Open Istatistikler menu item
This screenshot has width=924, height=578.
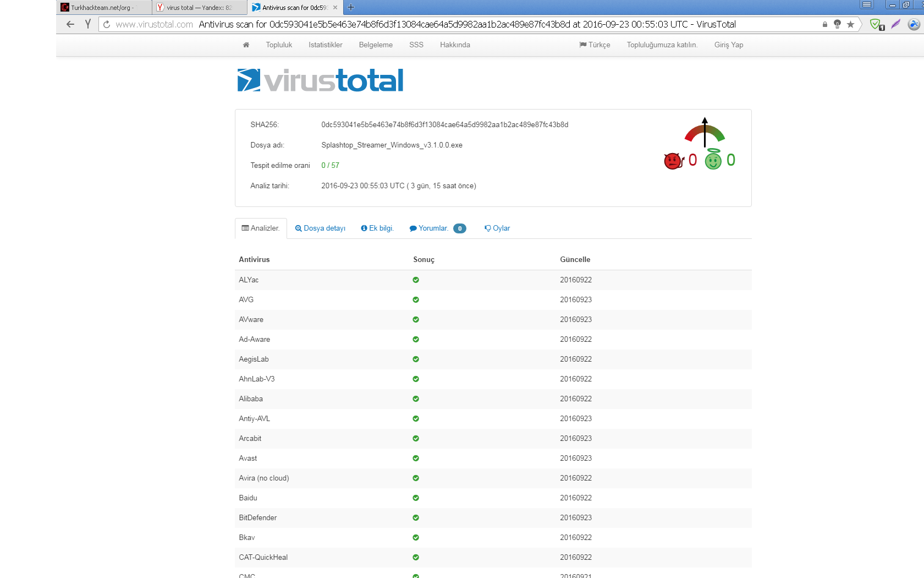pos(326,45)
